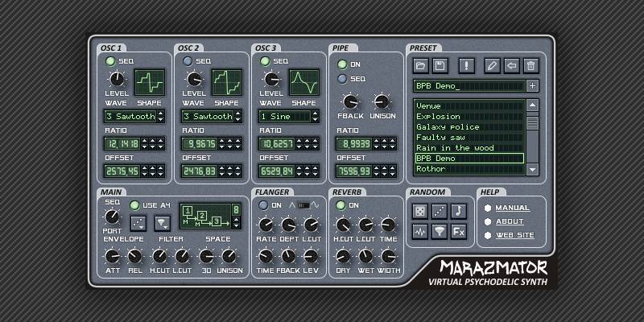
Task: Click the Main PORT knob
Action: point(112,216)
